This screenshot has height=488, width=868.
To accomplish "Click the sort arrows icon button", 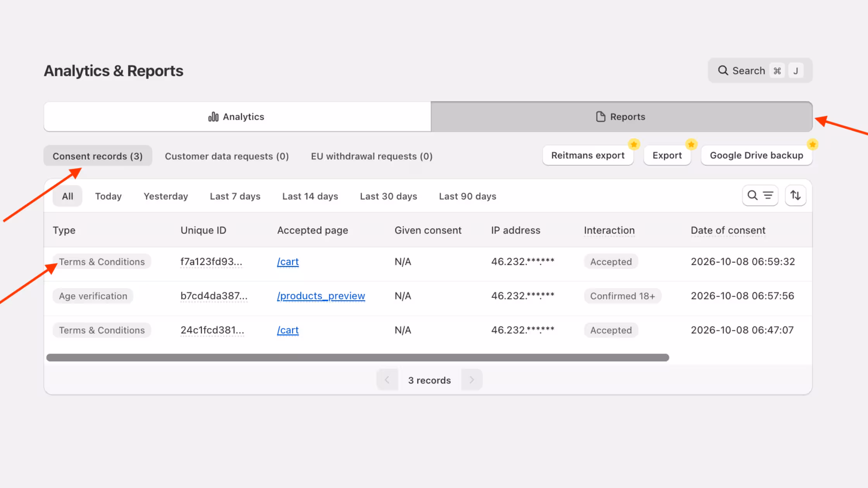I will pos(796,196).
